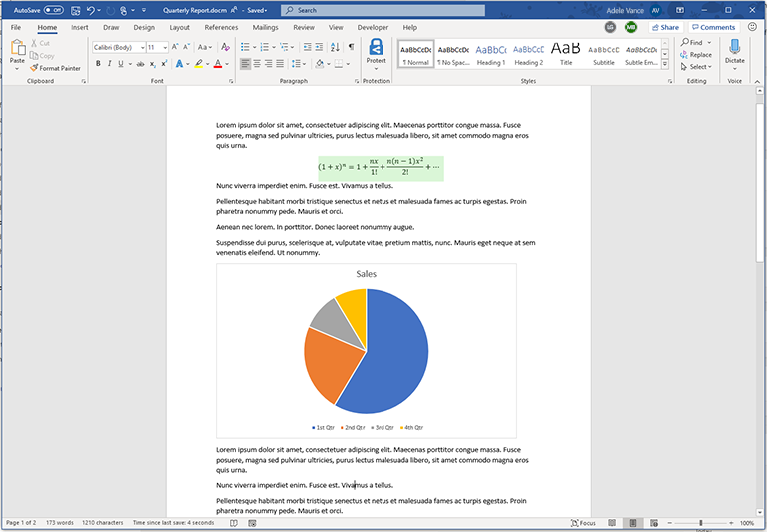
Task: Click the Replace icon
Action: (x=684, y=54)
